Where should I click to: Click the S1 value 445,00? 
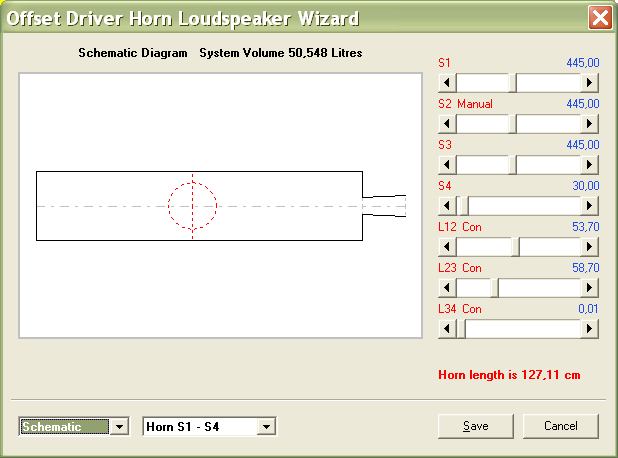pyautogui.click(x=583, y=63)
